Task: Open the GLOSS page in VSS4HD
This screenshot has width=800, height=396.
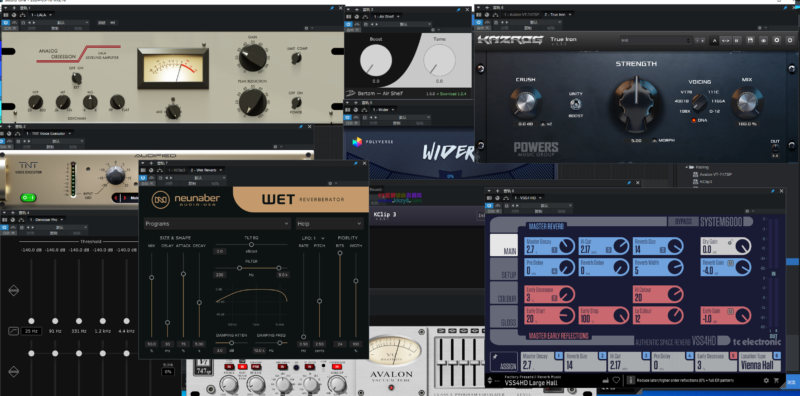Action: coord(504,317)
